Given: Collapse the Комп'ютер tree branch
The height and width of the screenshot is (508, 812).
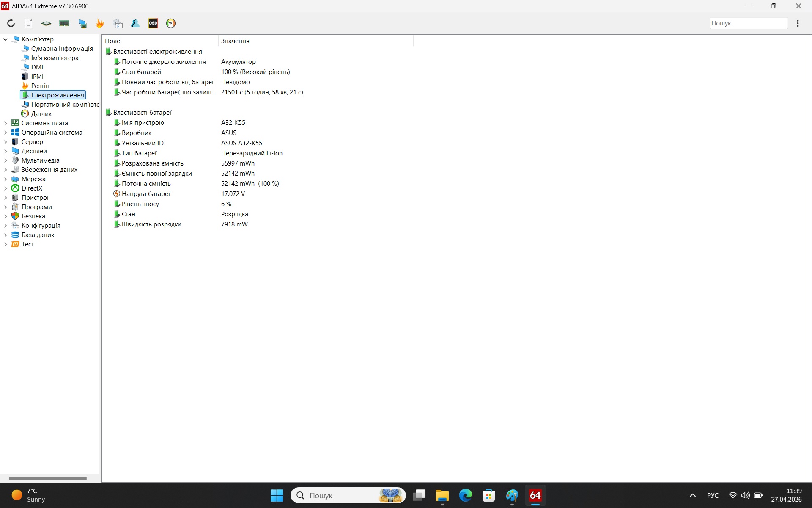Looking at the screenshot, I should pyautogui.click(x=5, y=39).
